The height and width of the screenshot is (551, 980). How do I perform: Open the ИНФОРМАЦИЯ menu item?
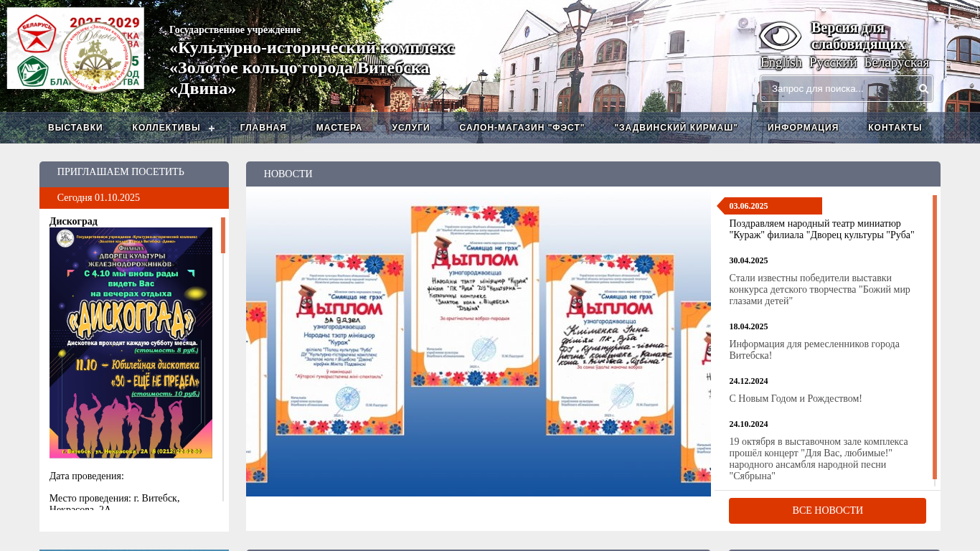click(804, 128)
